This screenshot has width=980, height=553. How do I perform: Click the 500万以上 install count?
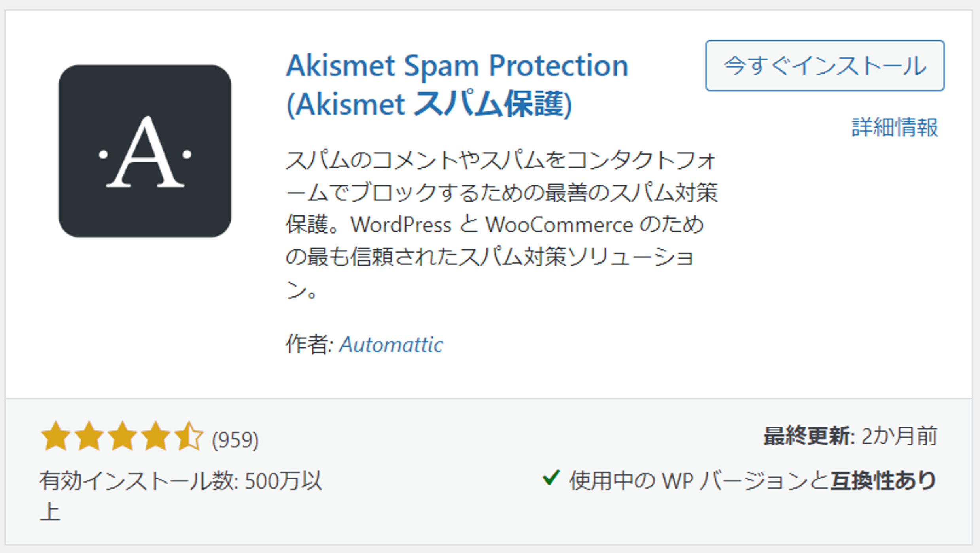(282, 481)
